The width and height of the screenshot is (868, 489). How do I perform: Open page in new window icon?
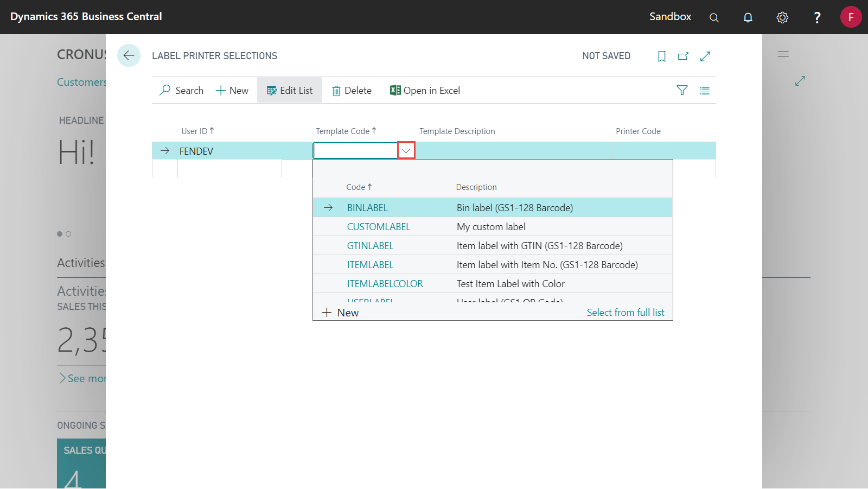pyautogui.click(x=683, y=56)
